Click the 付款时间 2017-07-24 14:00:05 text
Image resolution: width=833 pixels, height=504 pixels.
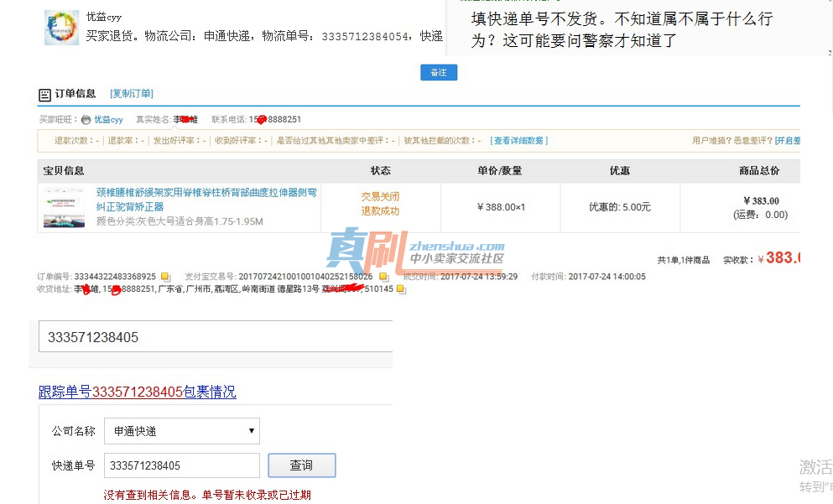coord(589,277)
